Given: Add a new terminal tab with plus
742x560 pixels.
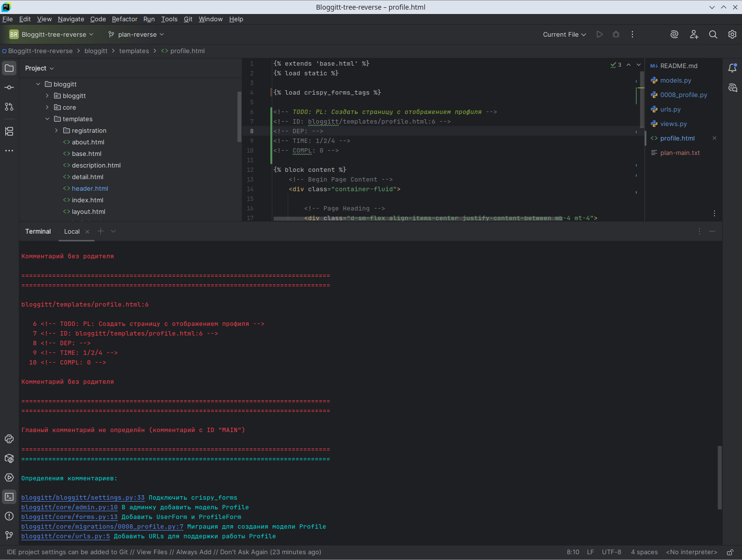Looking at the screenshot, I should click(100, 231).
